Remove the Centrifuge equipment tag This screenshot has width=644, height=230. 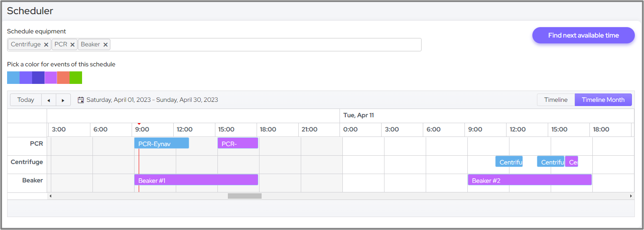(x=46, y=45)
